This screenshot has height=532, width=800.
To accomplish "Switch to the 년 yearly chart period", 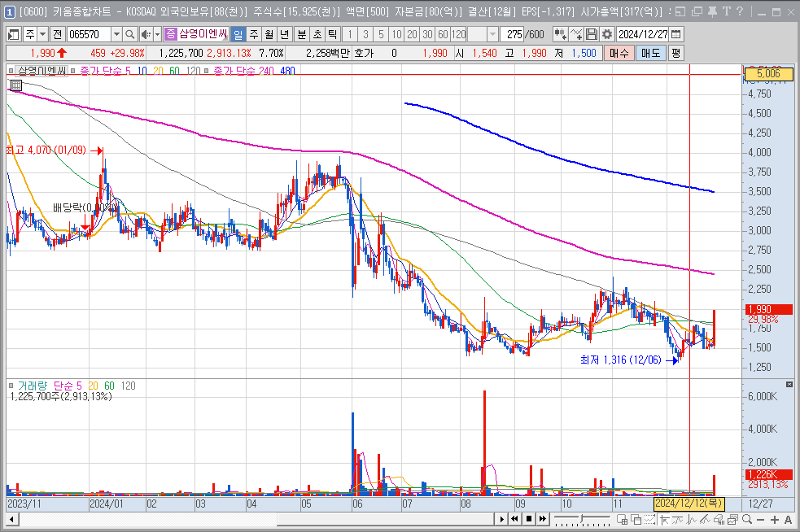I will 285,34.
